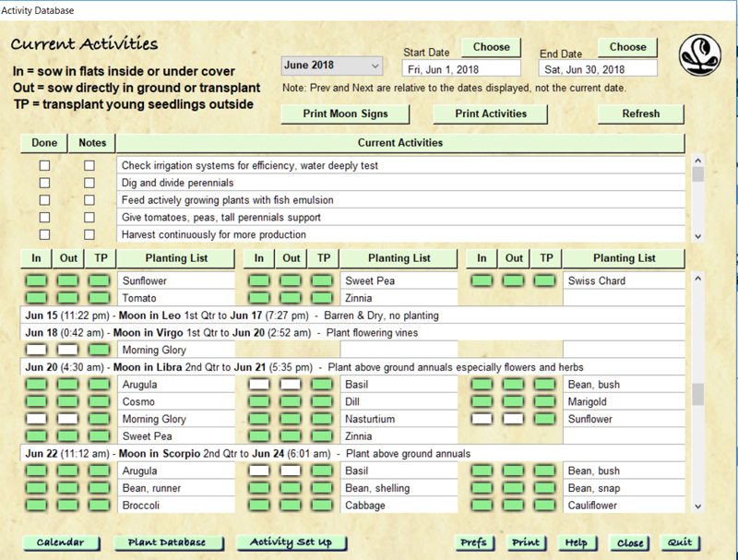
Task: Select the 'Moon in Virgo' Jun 18 row
Action: [x=352, y=333]
